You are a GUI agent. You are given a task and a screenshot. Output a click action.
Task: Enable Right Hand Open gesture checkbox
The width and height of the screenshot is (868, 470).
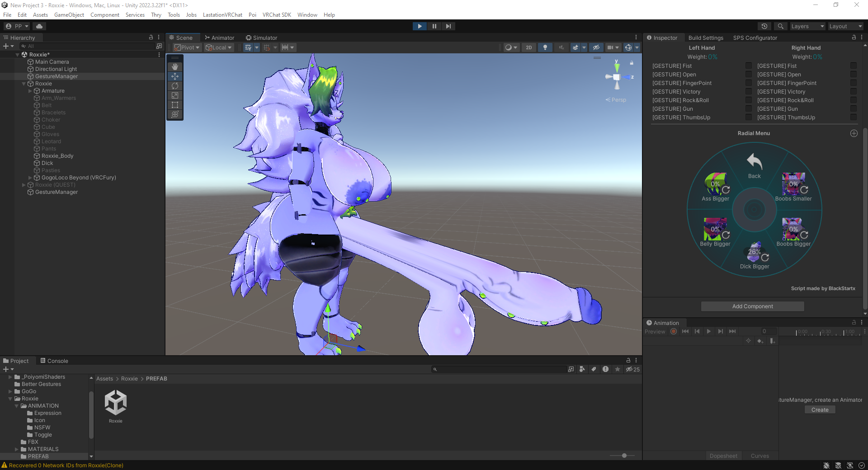(854, 75)
